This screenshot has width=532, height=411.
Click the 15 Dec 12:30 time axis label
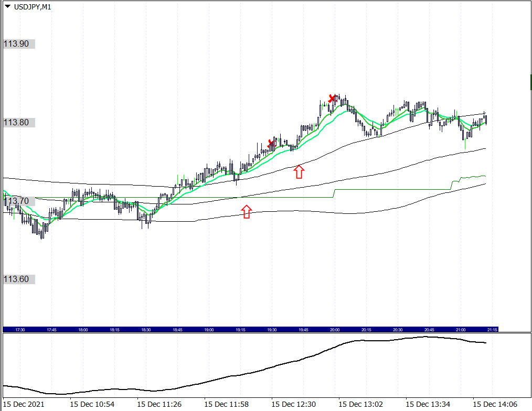293,405
